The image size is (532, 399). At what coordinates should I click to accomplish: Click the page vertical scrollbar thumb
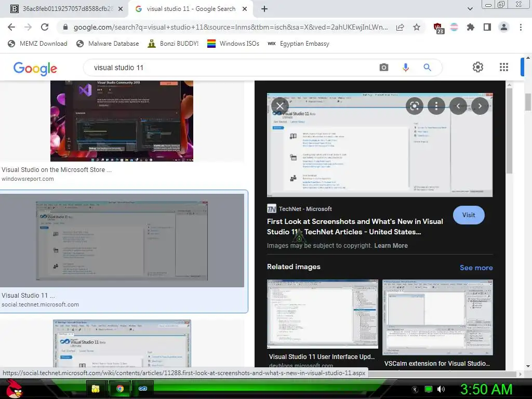(x=528, y=101)
